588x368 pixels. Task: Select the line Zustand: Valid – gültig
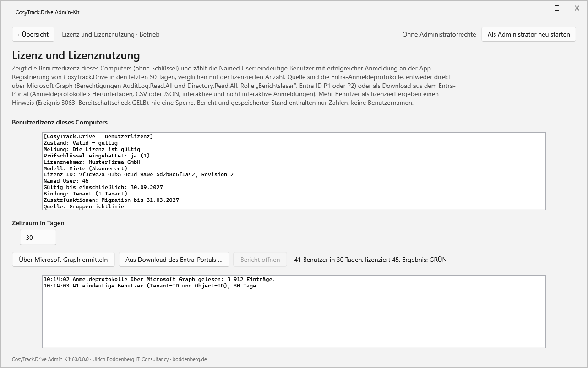coord(81,143)
